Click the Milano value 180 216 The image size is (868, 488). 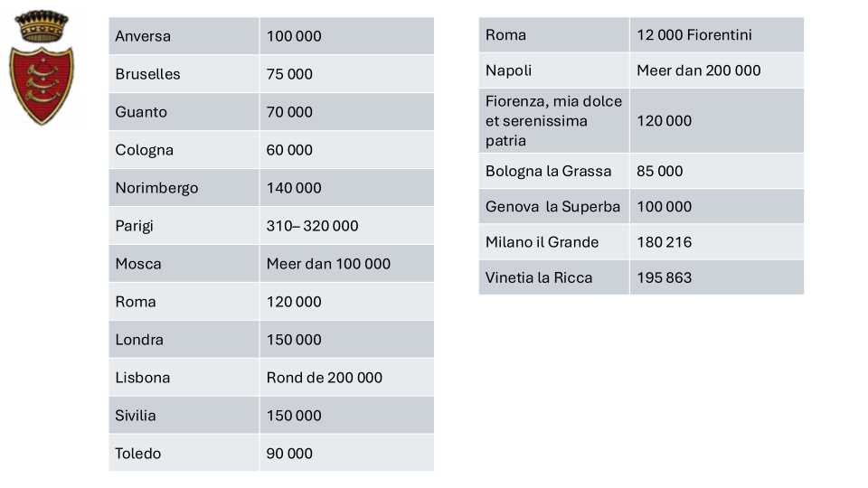pyautogui.click(x=716, y=242)
